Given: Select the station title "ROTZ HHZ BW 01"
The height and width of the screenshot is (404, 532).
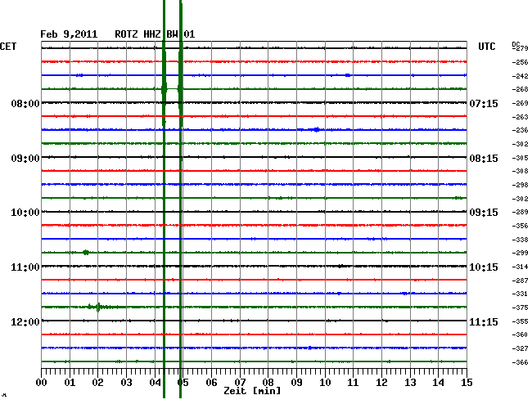Looking at the screenshot, I should click(x=155, y=34).
